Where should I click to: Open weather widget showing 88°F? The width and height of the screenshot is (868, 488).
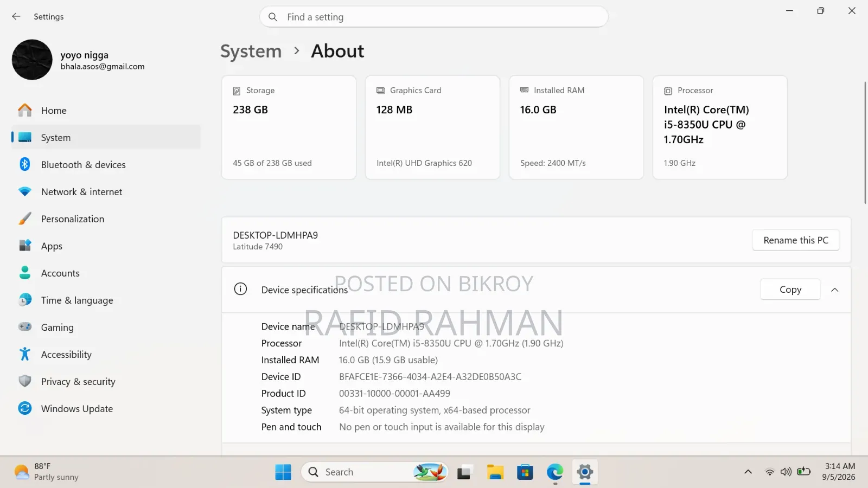47,472
